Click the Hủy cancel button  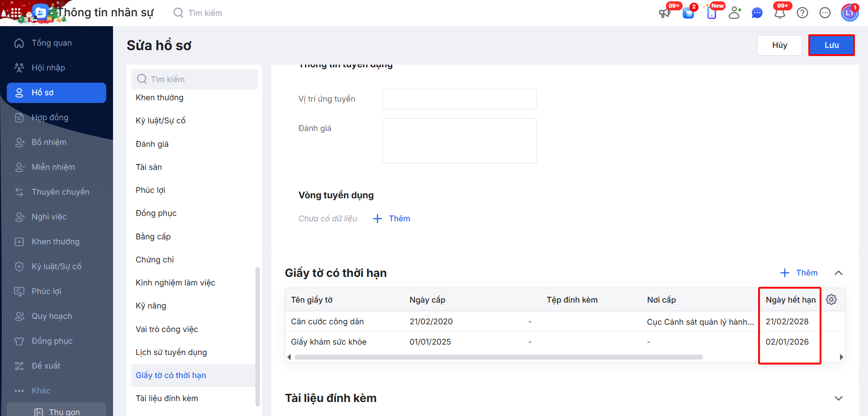[x=779, y=45]
